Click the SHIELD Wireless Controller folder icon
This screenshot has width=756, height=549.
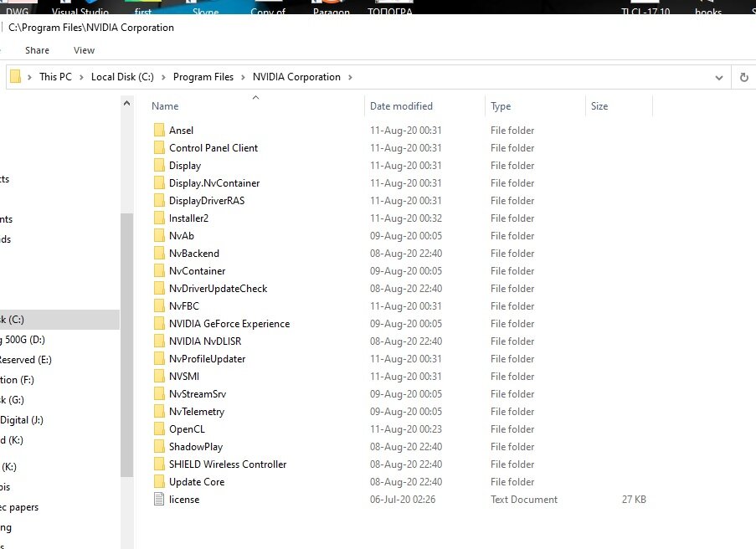click(x=159, y=464)
